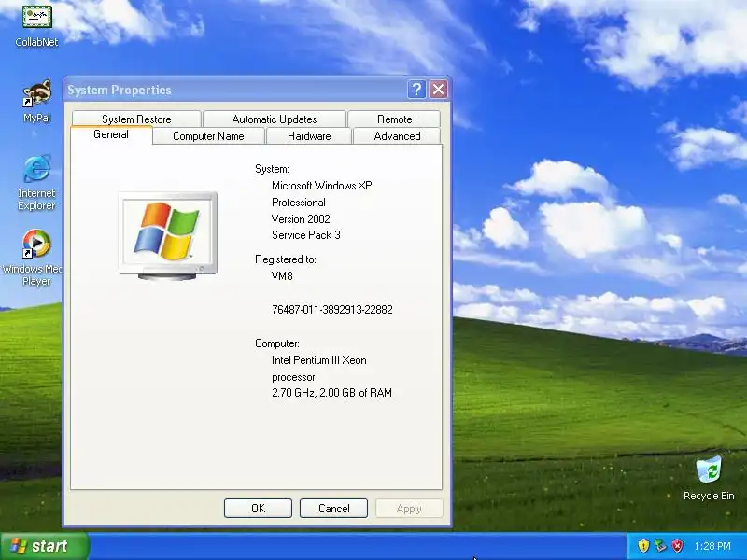Switch to the Hardware tab
Viewport: 747px width, 560px height.
click(309, 135)
